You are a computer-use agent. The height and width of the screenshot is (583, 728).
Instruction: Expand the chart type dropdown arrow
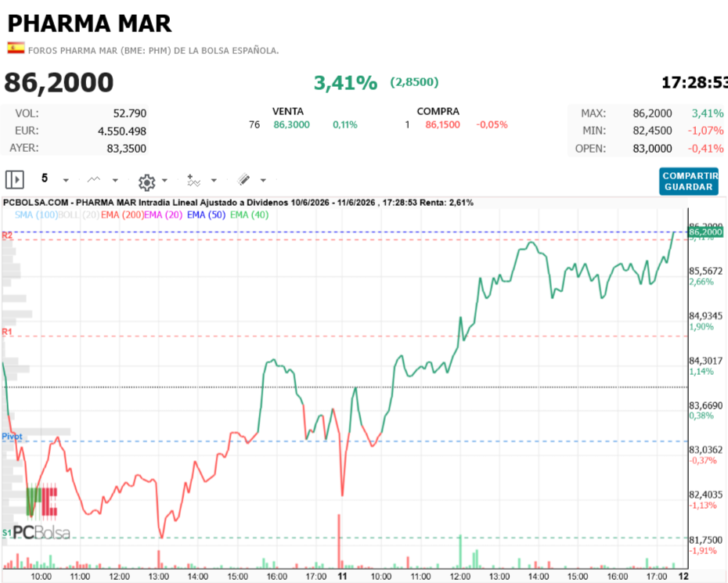point(115,181)
